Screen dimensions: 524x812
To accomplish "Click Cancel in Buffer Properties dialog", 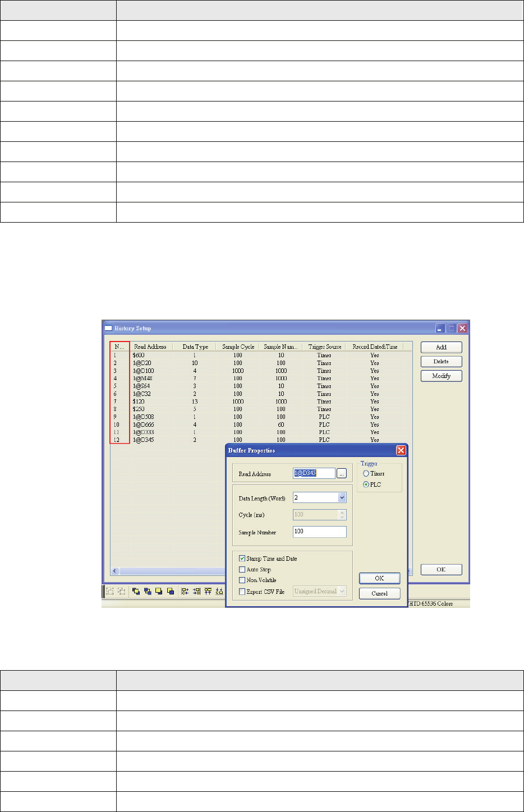I will [x=379, y=593].
